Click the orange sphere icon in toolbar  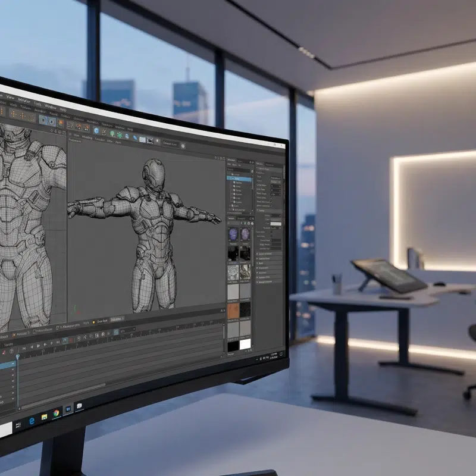[61, 123]
